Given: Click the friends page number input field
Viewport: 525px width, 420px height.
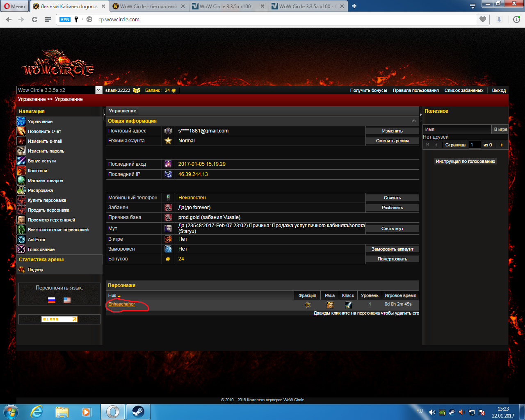Looking at the screenshot, I should tap(475, 145).
